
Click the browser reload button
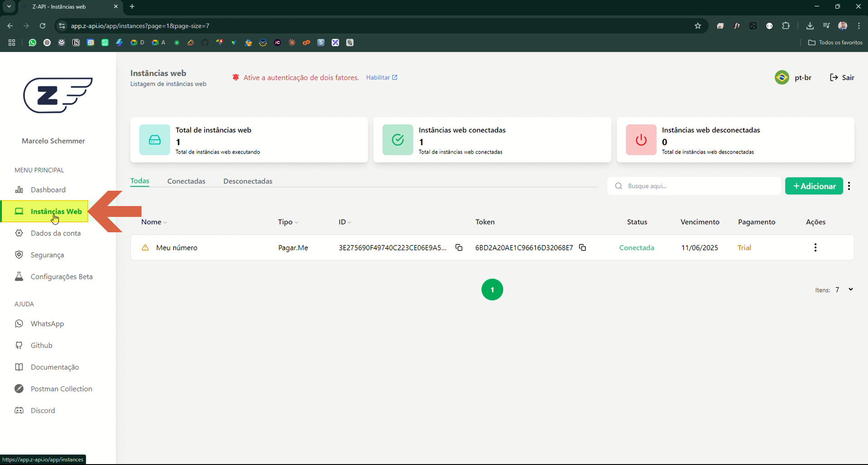(x=42, y=26)
